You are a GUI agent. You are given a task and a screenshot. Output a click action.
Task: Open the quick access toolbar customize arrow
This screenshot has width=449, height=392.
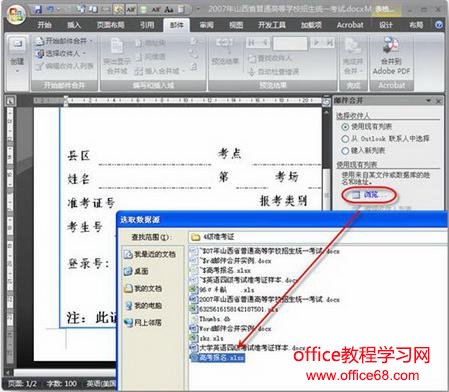tap(198, 9)
